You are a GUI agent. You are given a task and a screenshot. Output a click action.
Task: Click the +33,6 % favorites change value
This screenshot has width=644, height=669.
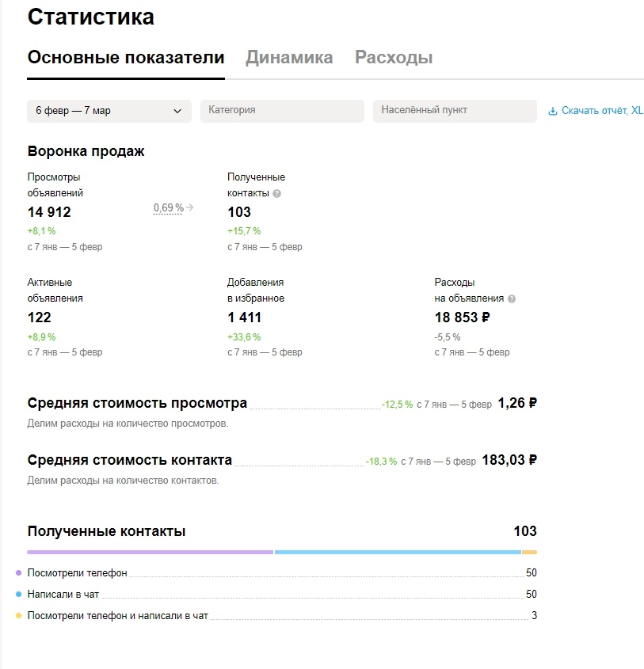[244, 337]
